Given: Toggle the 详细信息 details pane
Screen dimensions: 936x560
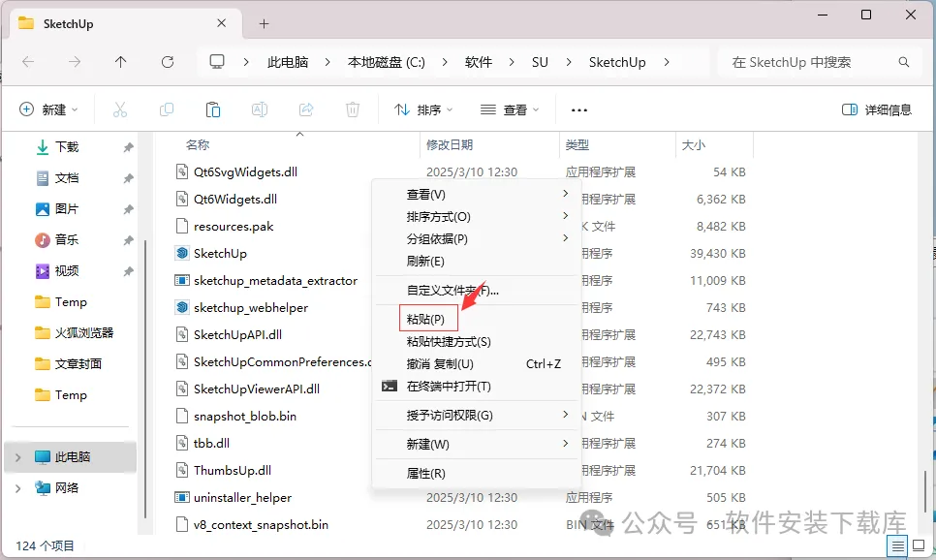Looking at the screenshot, I should click(x=876, y=109).
